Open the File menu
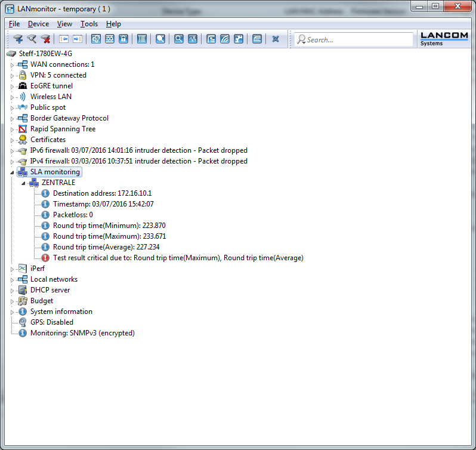Image resolution: width=476 pixels, height=450 pixels. tap(14, 24)
